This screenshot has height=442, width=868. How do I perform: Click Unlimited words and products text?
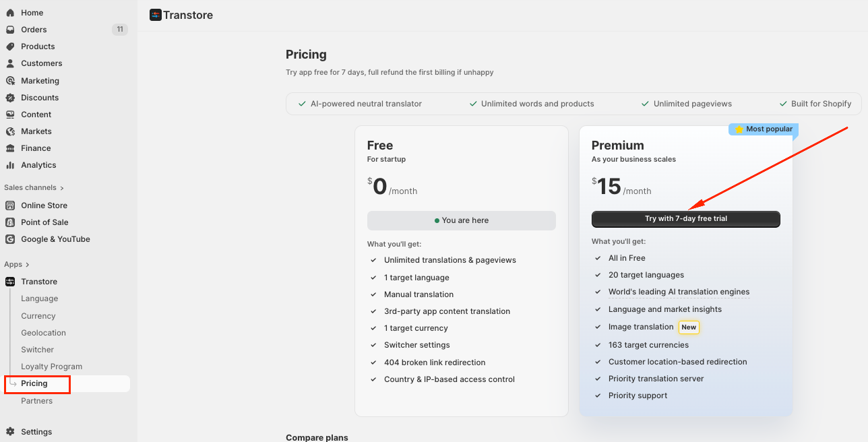click(x=538, y=104)
